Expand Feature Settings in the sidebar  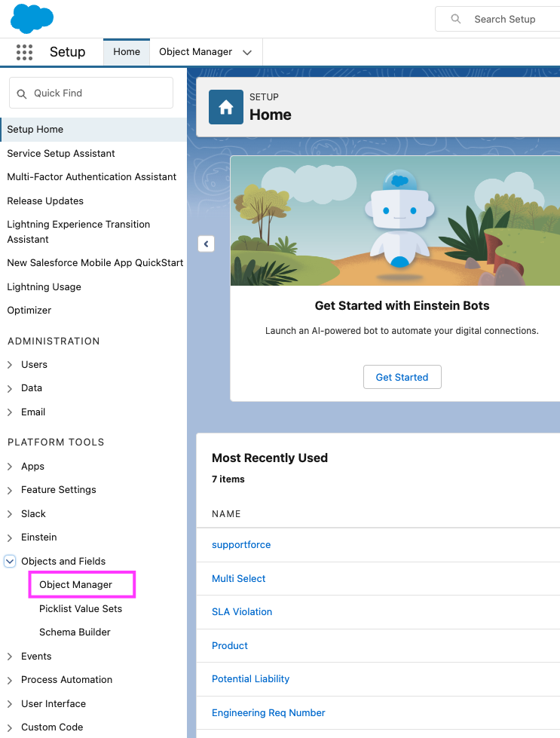click(x=10, y=490)
